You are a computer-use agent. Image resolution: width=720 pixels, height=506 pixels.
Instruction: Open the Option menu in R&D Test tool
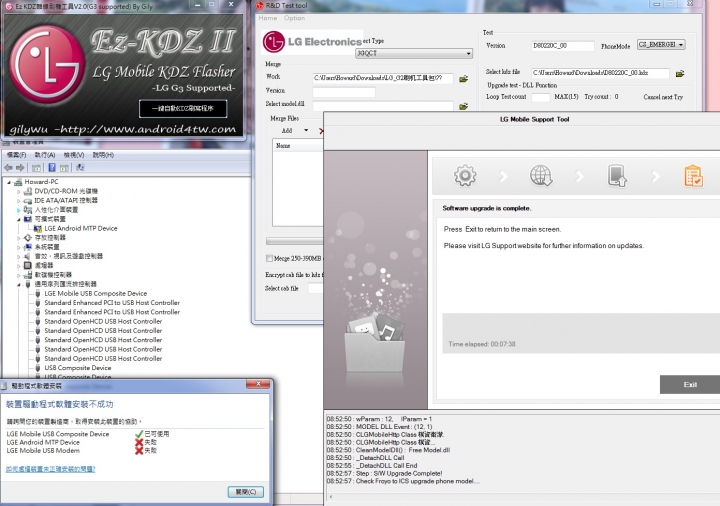coord(294,18)
